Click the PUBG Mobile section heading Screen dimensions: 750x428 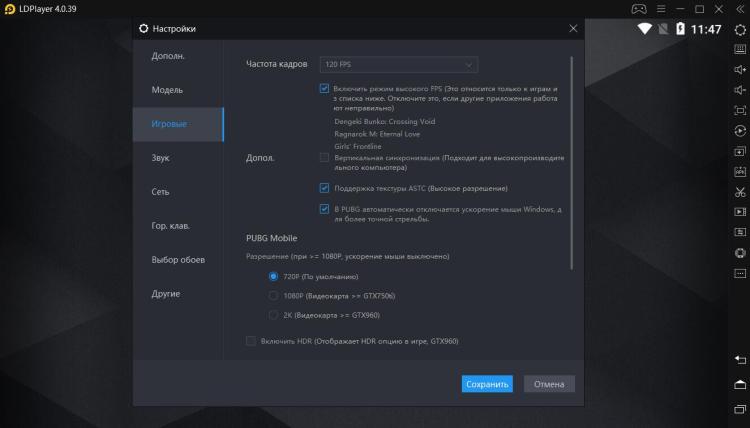pyautogui.click(x=272, y=238)
